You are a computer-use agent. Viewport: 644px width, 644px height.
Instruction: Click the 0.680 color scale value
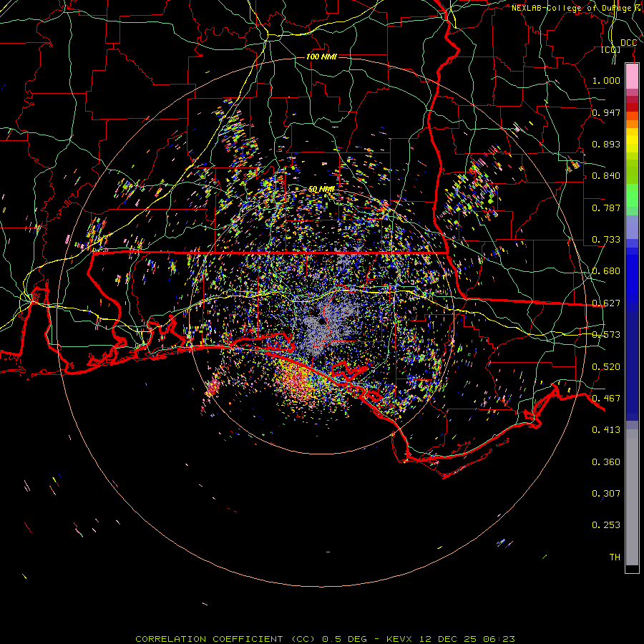(x=606, y=271)
